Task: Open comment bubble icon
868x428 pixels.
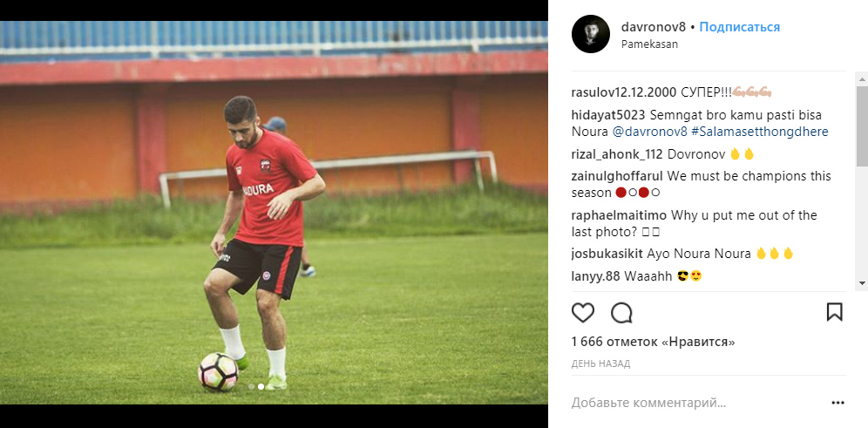Action: [621, 313]
